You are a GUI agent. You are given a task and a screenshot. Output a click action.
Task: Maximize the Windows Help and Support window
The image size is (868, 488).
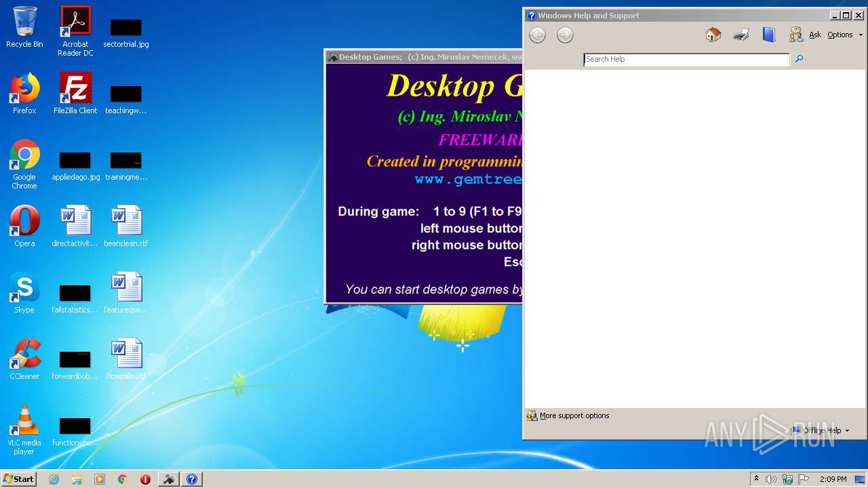(846, 16)
